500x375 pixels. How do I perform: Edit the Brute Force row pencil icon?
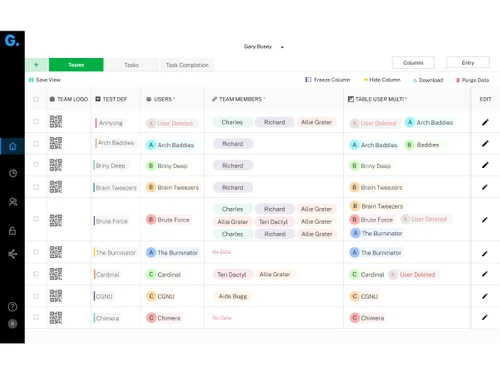pos(485,219)
